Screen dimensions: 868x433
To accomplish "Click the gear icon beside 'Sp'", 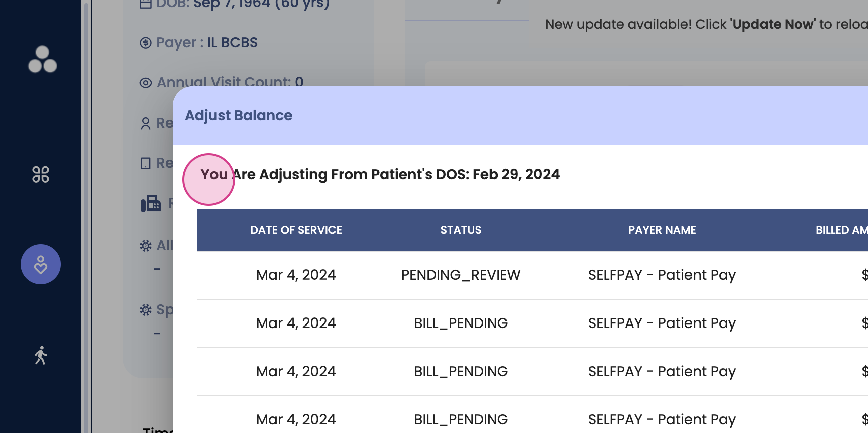I will click(x=146, y=310).
